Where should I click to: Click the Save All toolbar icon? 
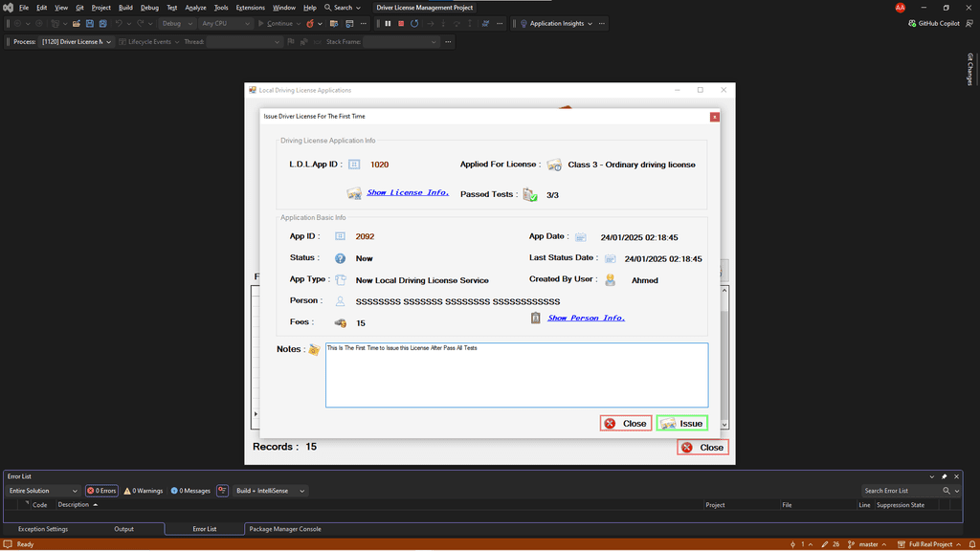102,23
